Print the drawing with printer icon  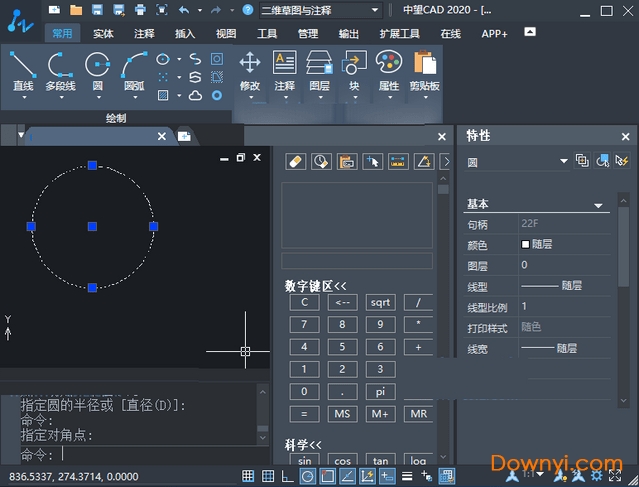tap(140, 9)
